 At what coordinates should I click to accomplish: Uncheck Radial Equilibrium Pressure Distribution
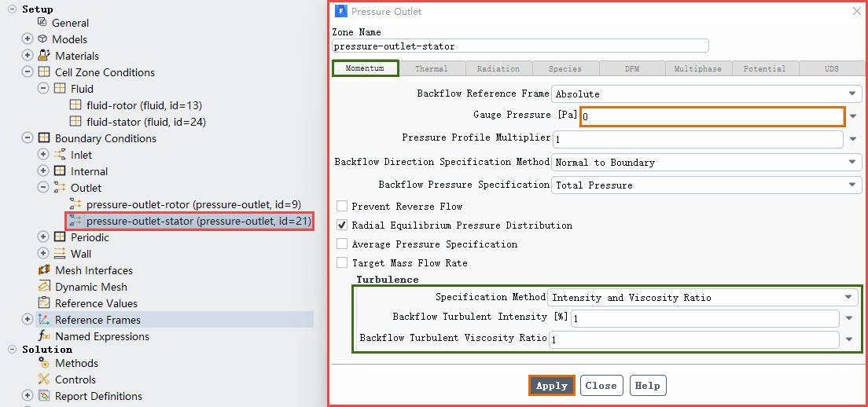[342, 225]
